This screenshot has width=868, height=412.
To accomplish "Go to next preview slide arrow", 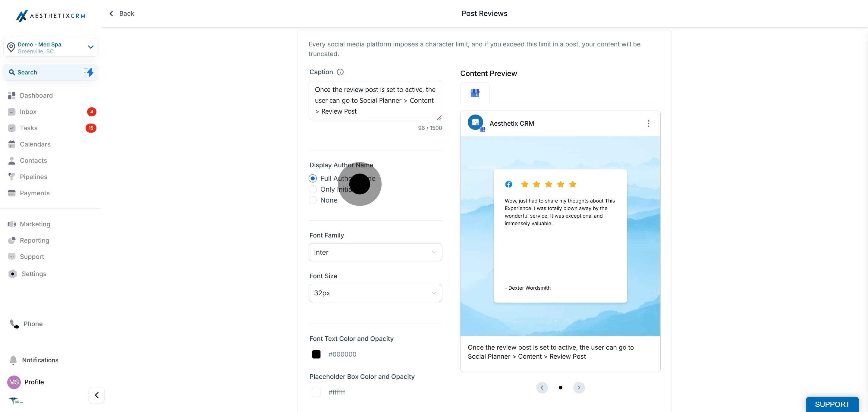I will pyautogui.click(x=579, y=387).
